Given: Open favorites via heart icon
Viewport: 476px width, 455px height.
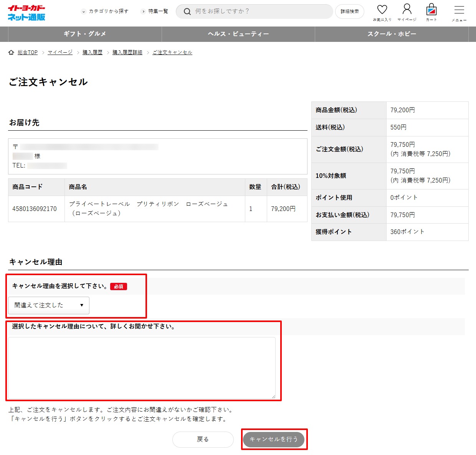Looking at the screenshot, I should (x=382, y=10).
